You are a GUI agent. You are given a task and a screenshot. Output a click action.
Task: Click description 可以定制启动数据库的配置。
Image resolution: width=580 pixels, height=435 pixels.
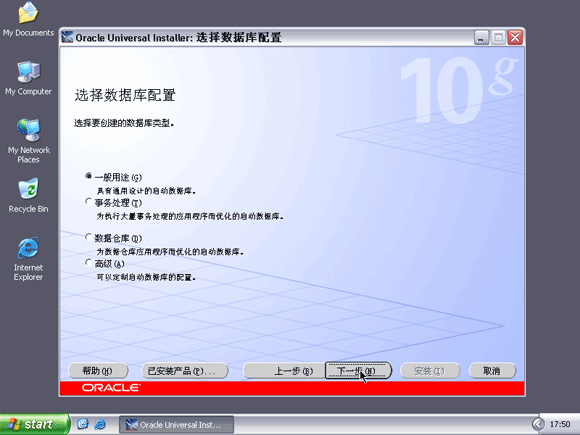tap(146, 277)
